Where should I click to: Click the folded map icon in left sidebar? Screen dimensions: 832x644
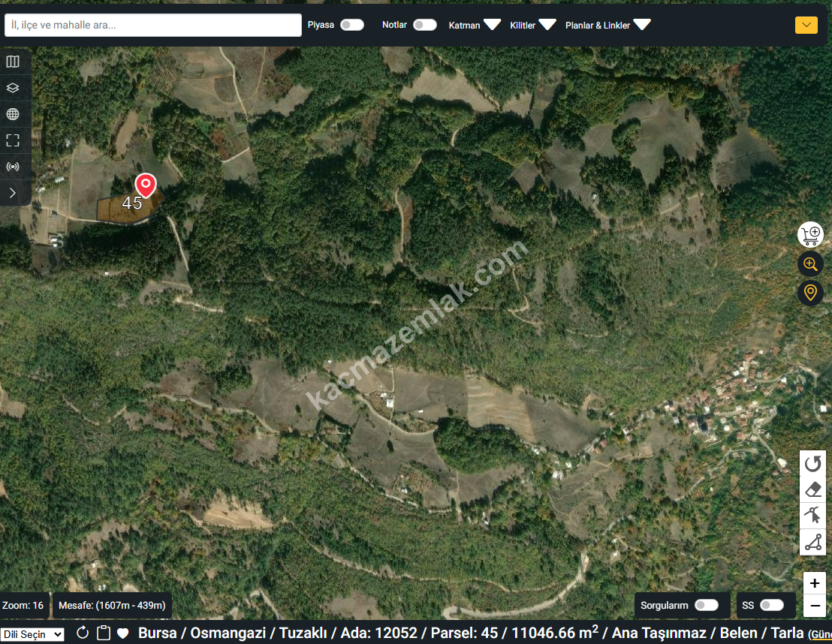(13, 62)
